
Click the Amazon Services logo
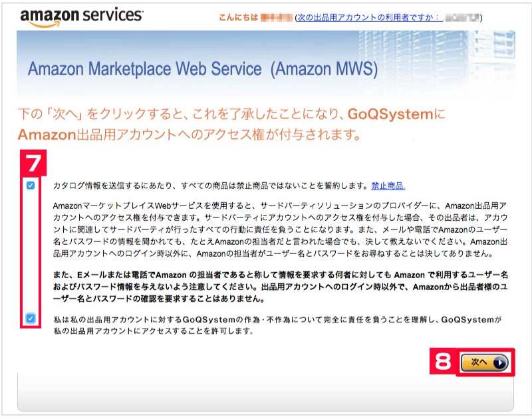pos(81,17)
